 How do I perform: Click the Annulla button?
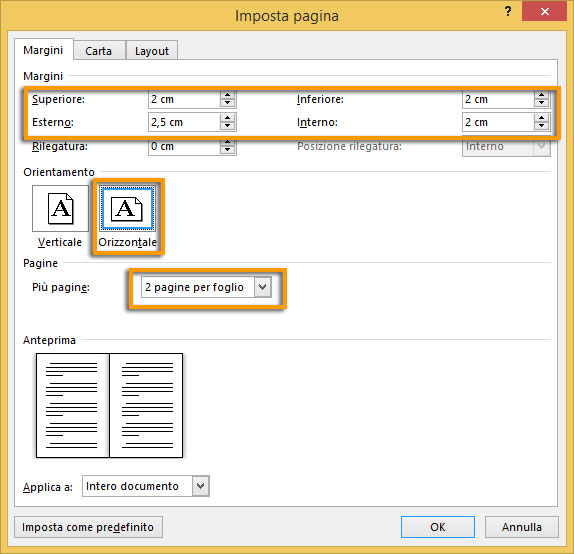click(x=522, y=527)
